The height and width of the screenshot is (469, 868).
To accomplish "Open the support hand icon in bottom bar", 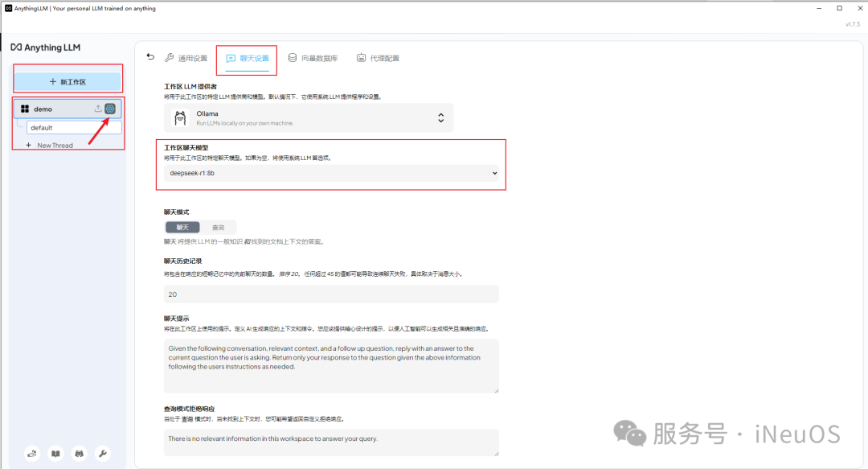I will pos(32,454).
